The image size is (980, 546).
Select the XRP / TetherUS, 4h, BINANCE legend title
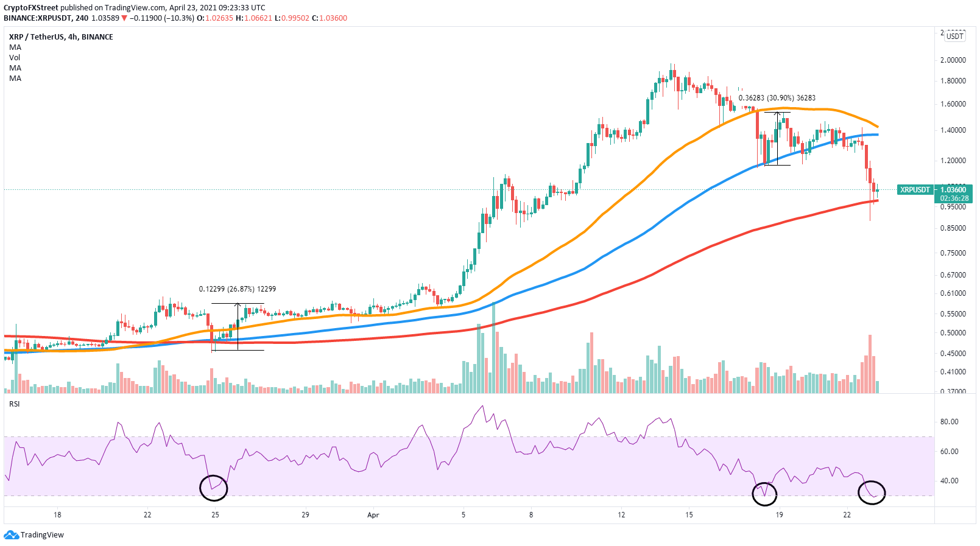[61, 37]
